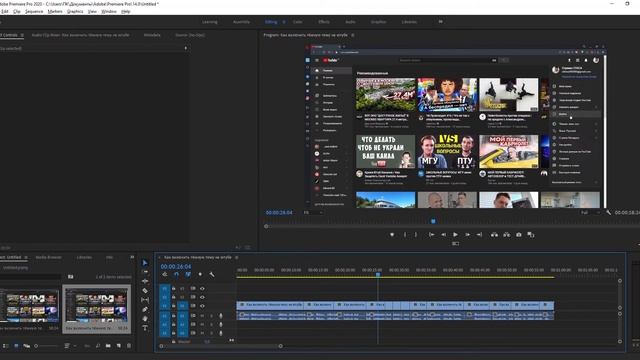
Task: Click Mark Out in Program monitor
Action: pos(416,235)
